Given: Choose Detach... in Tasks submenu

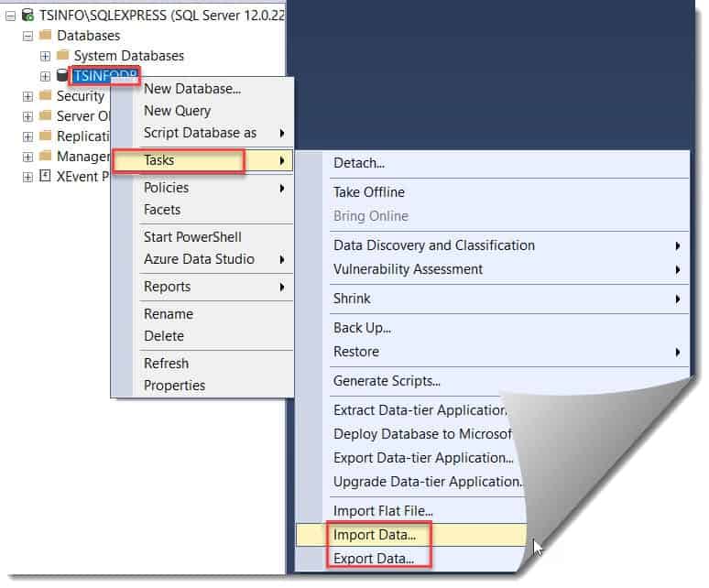Looking at the screenshot, I should [x=359, y=163].
